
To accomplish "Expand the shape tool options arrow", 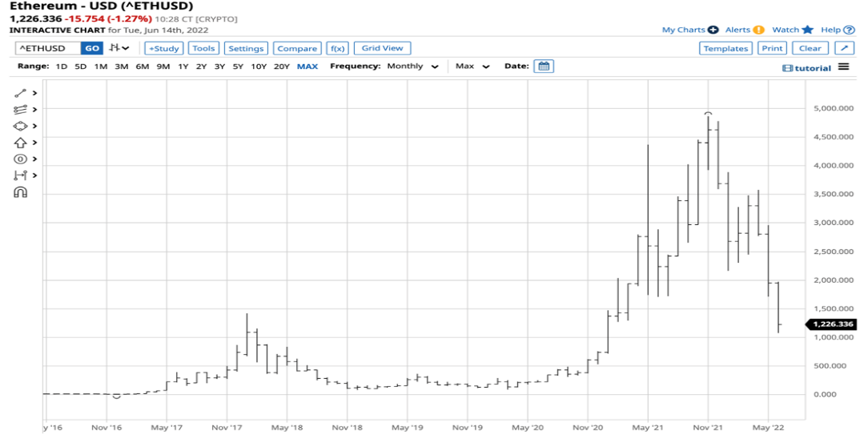I will [x=35, y=127].
